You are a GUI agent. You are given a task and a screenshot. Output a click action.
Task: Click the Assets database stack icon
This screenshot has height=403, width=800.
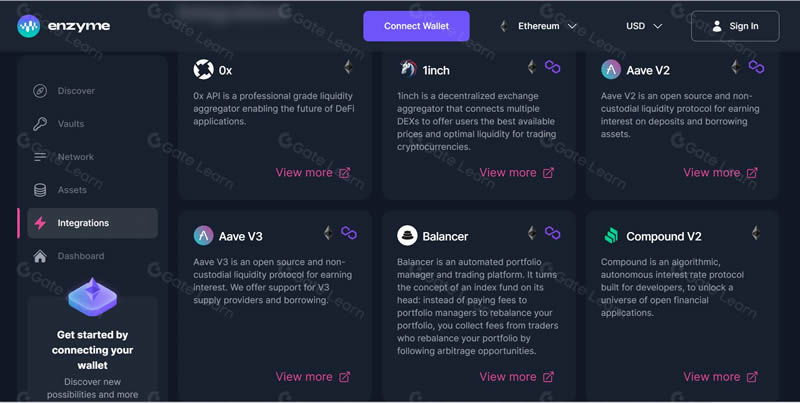coord(40,190)
